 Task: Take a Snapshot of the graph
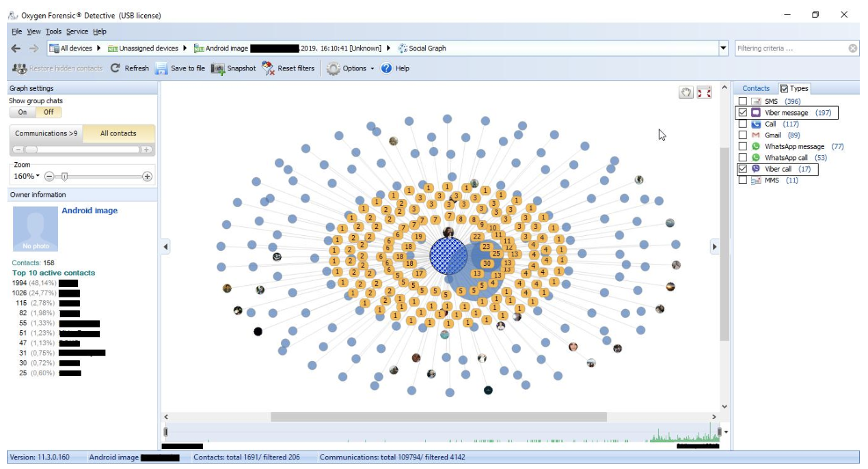click(234, 68)
